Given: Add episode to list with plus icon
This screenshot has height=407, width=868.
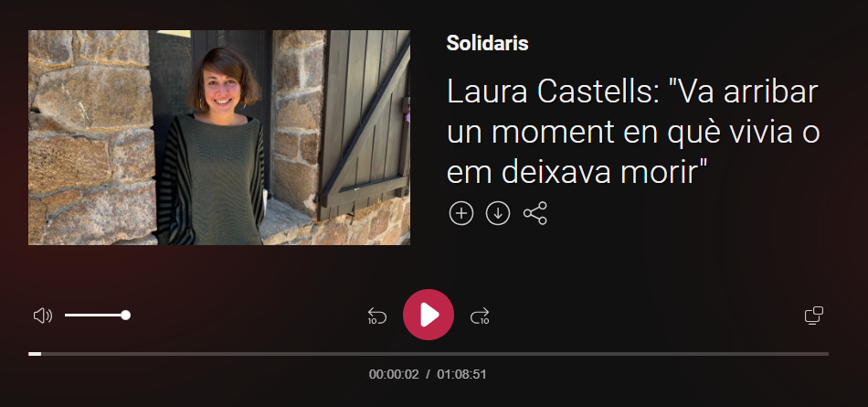Looking at the screenshot, I should click(461, 213).
